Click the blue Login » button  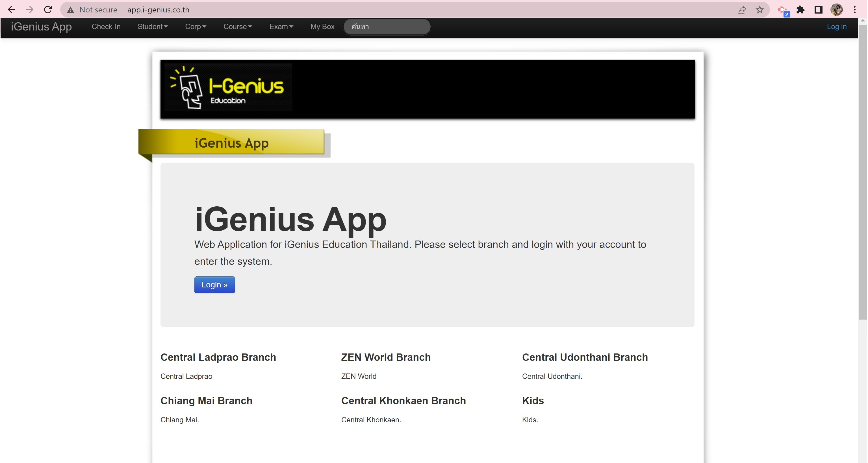tap(214, 285)
